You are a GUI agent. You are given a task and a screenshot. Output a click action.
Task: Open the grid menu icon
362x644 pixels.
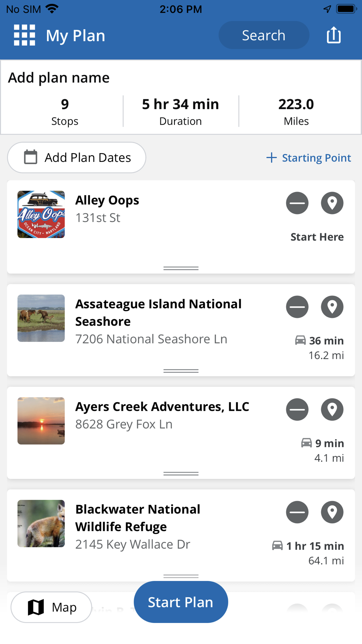tap(24, 35)
